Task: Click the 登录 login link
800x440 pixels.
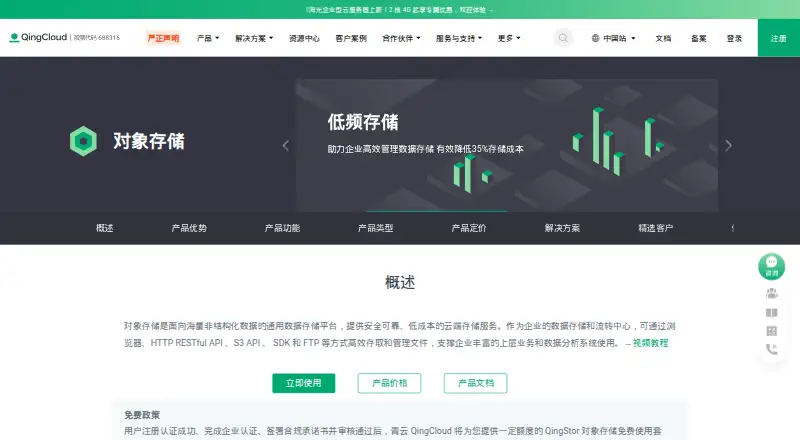Action: point(734,38)
